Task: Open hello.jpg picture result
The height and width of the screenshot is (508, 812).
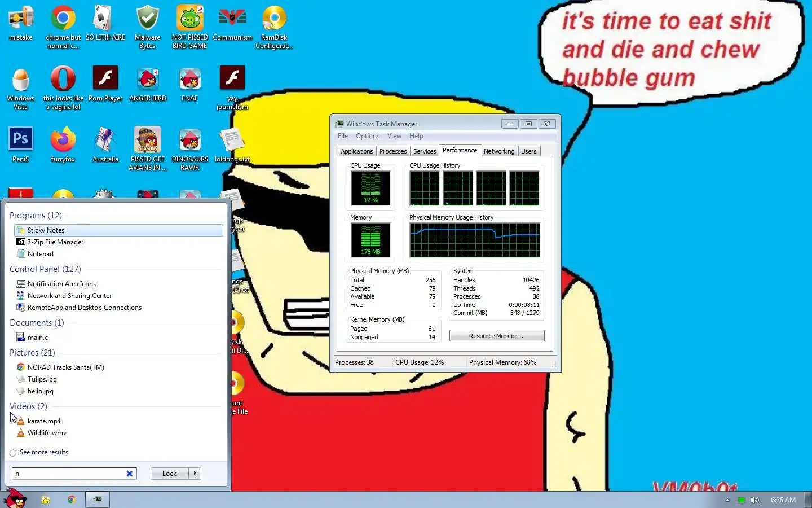Action: [118, 391]
